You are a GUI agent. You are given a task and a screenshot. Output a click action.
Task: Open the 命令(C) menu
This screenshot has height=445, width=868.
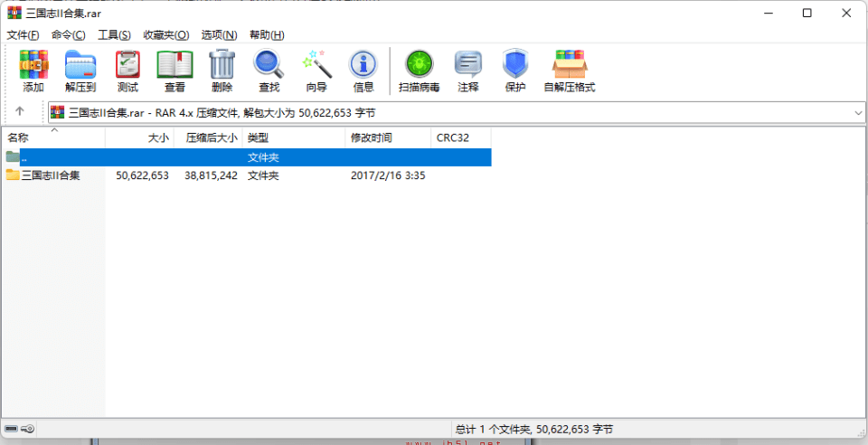coord(68,35)
